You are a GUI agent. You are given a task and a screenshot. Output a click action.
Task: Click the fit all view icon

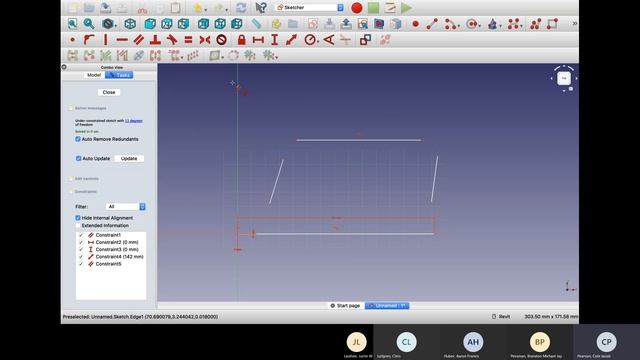[x=72, y=24]
